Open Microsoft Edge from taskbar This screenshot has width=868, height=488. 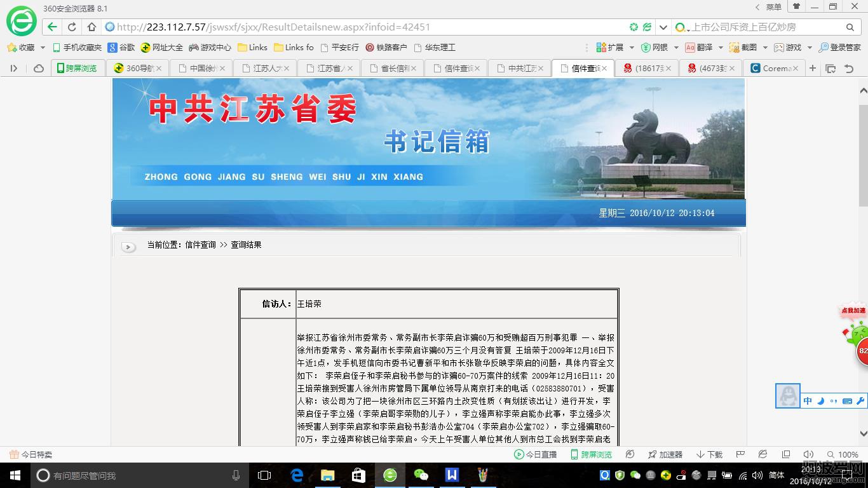tap(296, 475)
